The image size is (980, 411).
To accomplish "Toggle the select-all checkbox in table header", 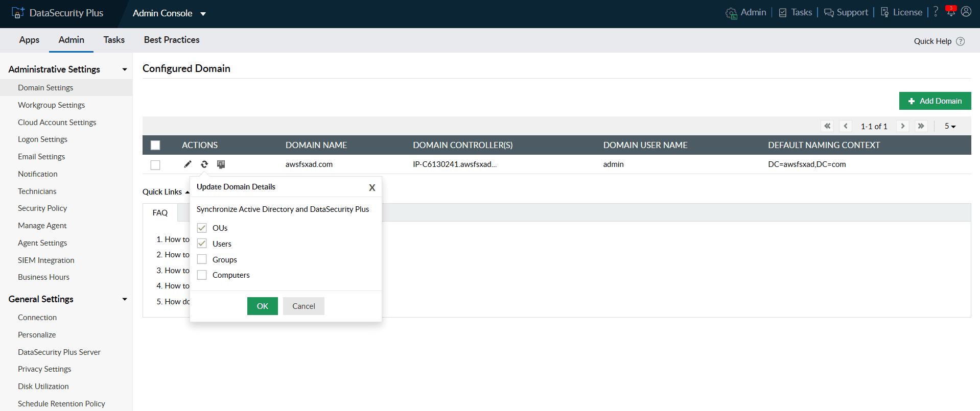I will [x=155, y=145].
